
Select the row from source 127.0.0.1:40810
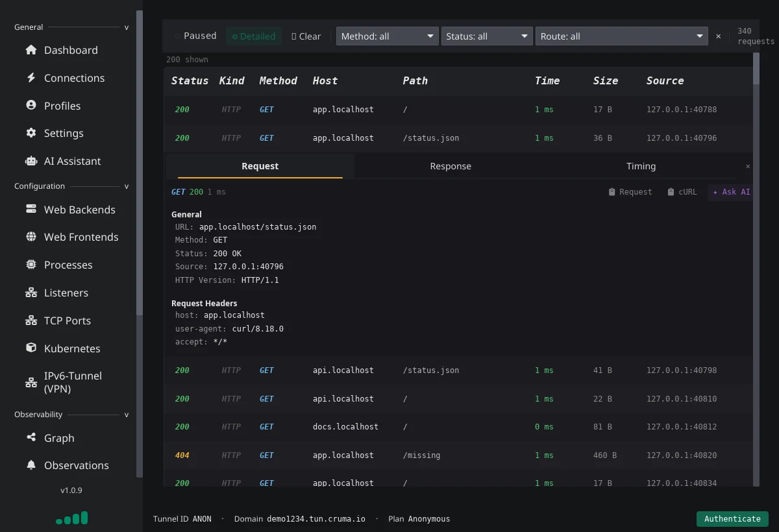click(x=459, y=399)
